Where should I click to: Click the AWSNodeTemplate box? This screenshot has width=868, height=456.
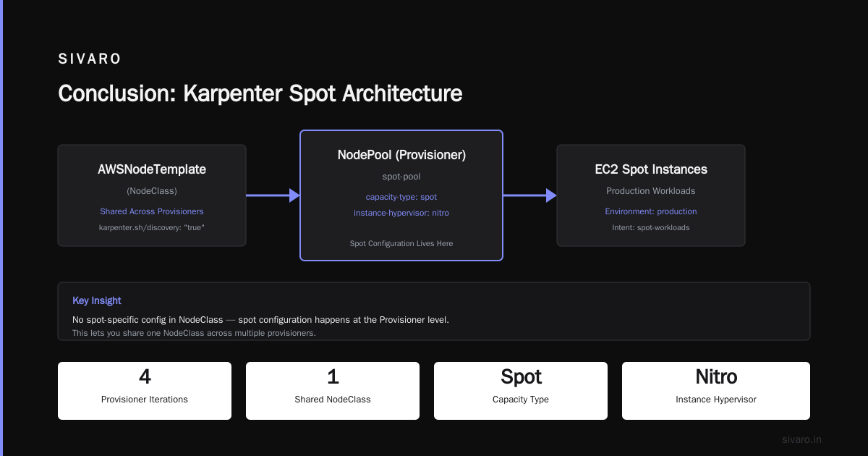(x=152, y=195)
